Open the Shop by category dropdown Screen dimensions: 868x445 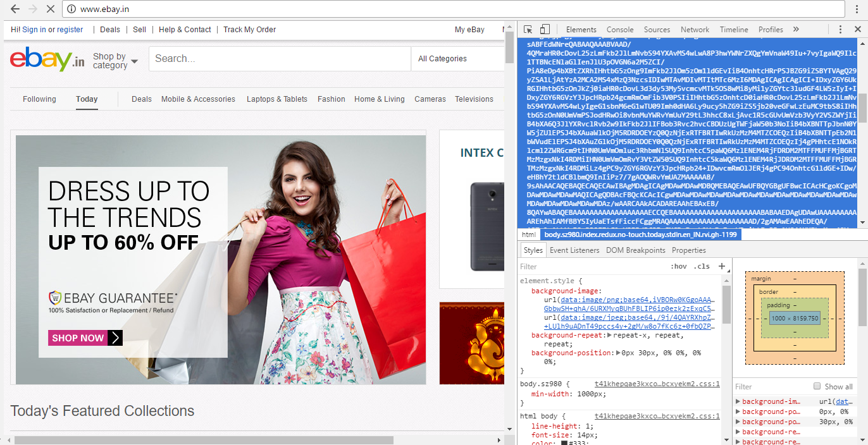(115, 61)
